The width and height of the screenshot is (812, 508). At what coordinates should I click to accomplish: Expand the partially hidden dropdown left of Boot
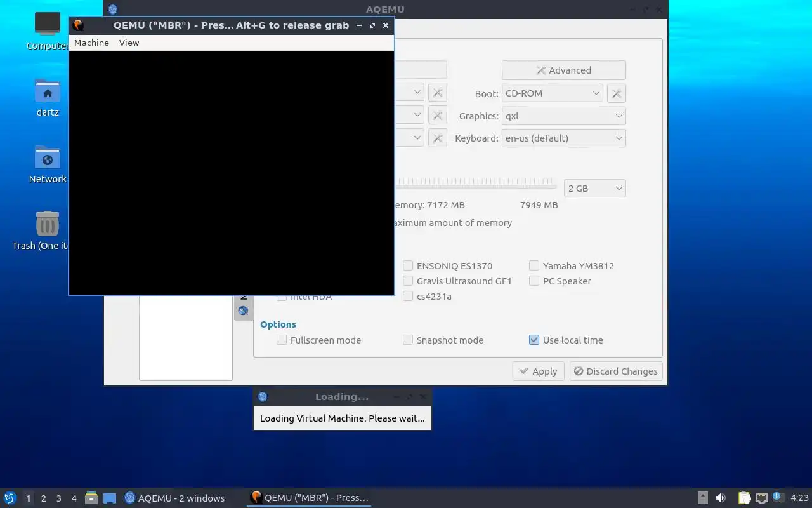click(x=410, y=93)
